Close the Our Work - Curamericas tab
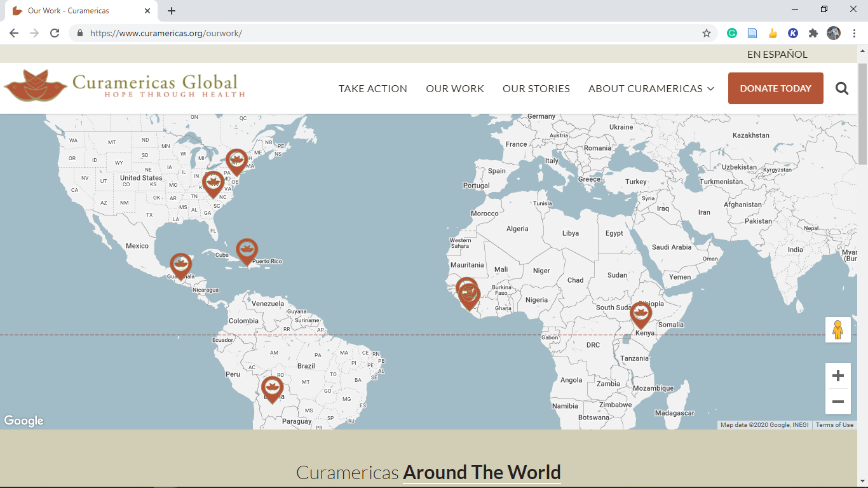Viewport: 868px width, 488px height. tap(147, 11)
